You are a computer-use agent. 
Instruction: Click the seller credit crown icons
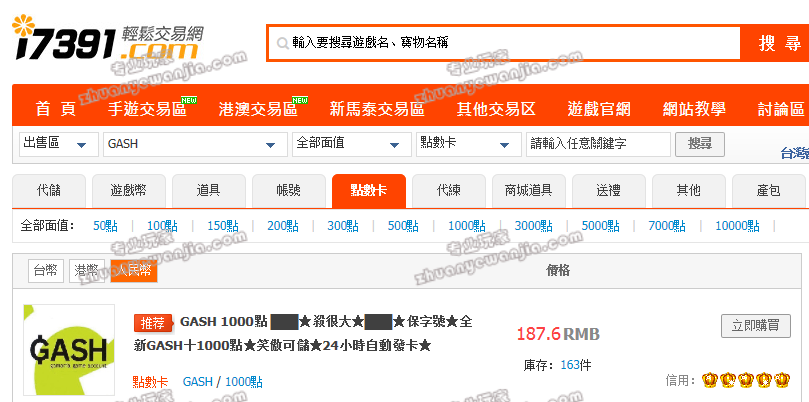coord(747,381)
